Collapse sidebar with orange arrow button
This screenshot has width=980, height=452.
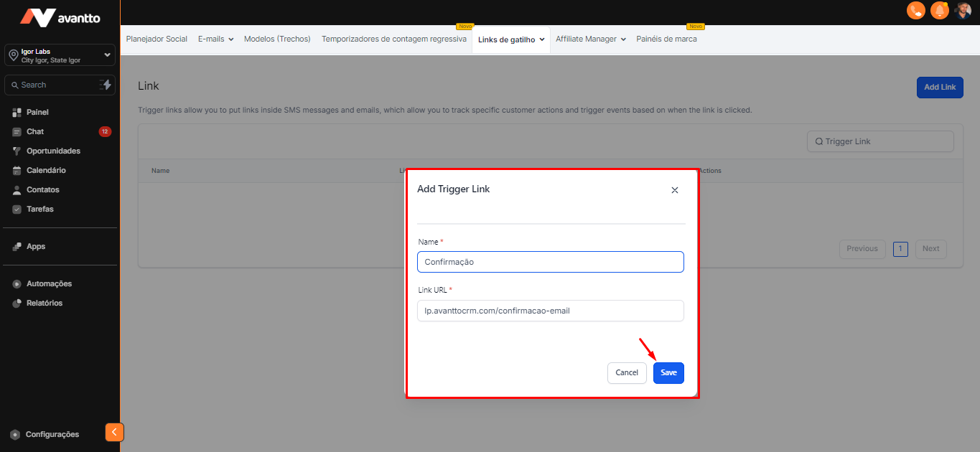point(114,432)
